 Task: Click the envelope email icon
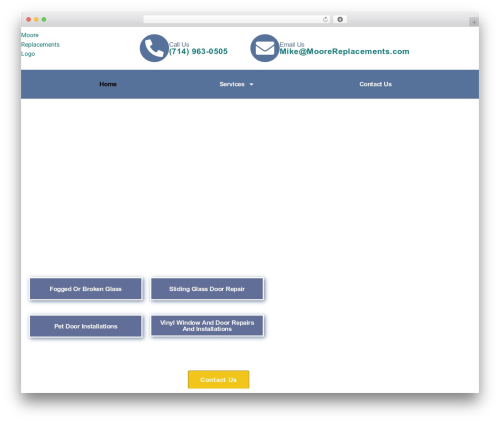265,48
